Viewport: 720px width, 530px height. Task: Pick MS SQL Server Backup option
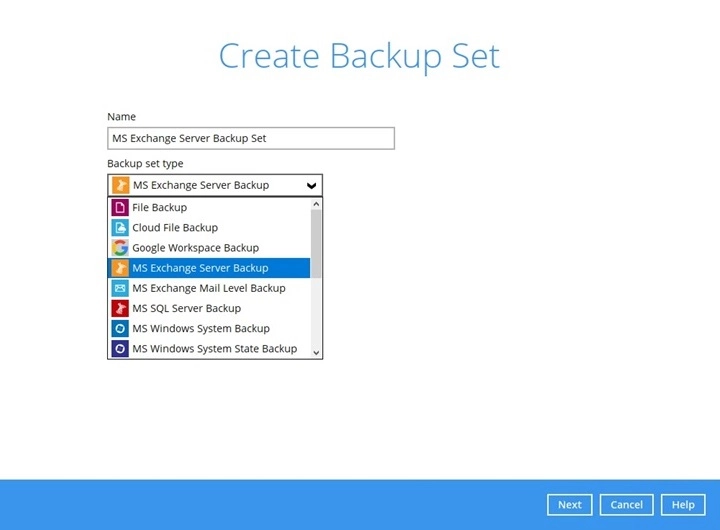point(209,308)
